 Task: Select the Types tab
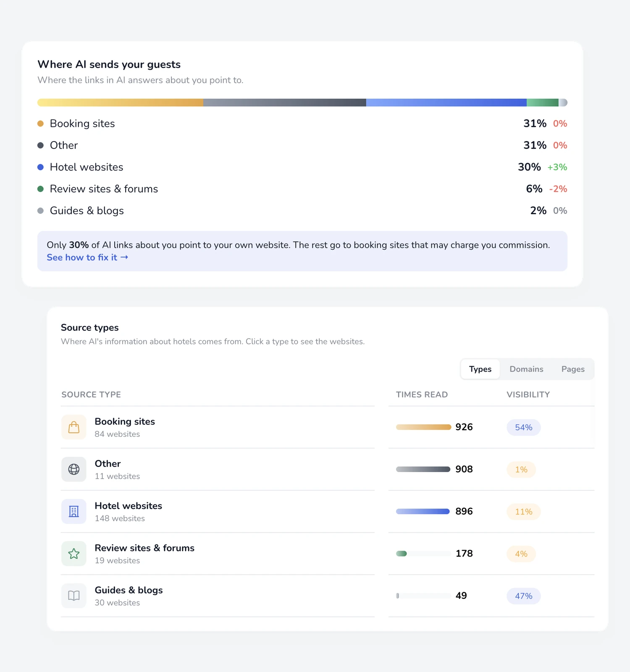coord(480,369)
